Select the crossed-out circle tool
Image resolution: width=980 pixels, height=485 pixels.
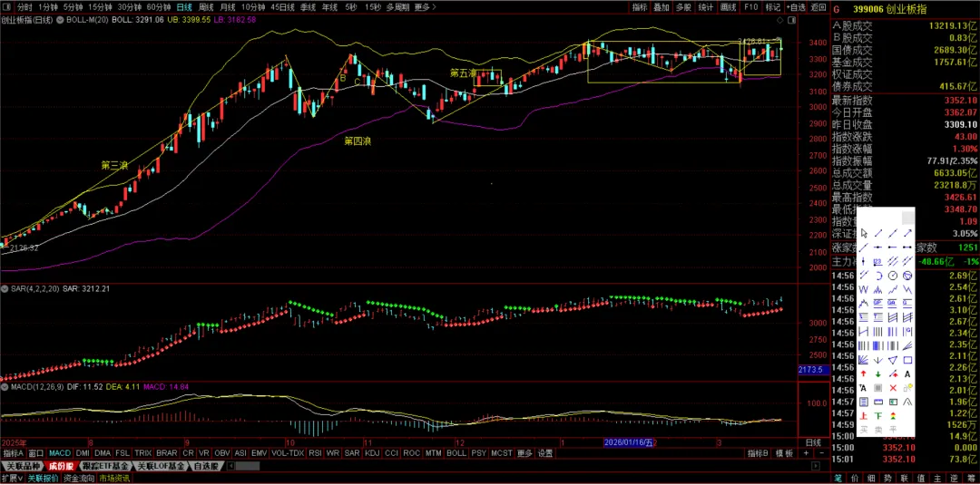pyautogui.click(x=907, y=275)
